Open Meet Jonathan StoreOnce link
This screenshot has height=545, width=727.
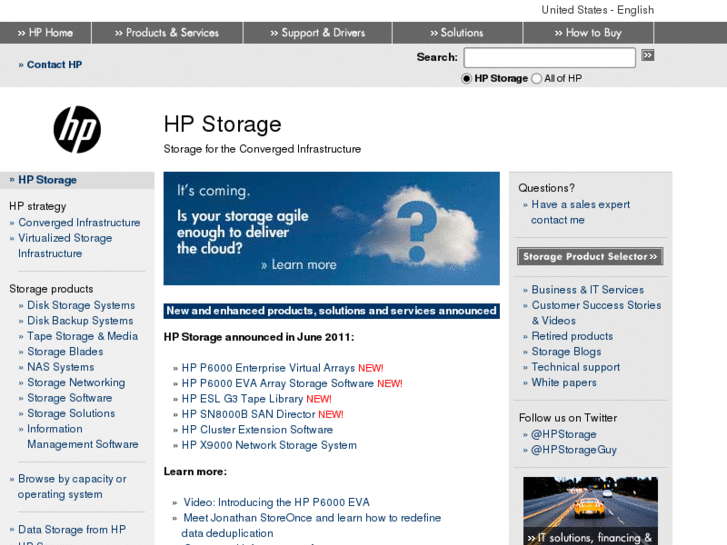(x=312, y=526)
